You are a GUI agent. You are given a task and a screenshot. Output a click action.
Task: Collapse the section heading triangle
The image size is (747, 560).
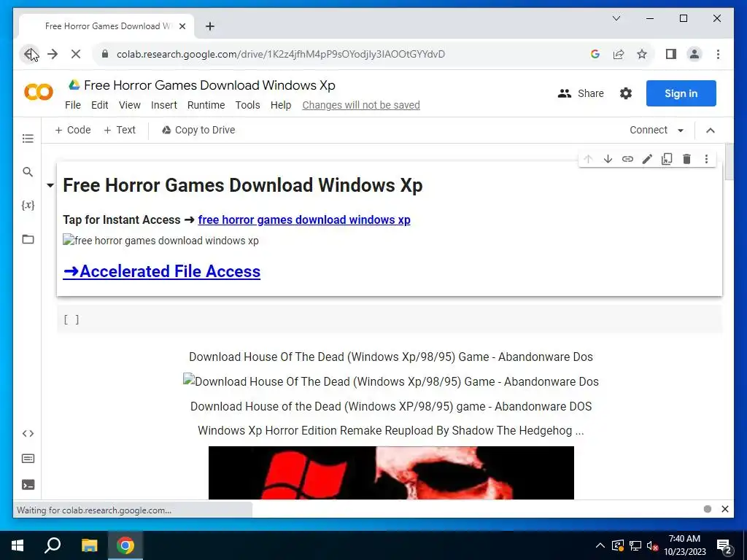pos(50,186)
